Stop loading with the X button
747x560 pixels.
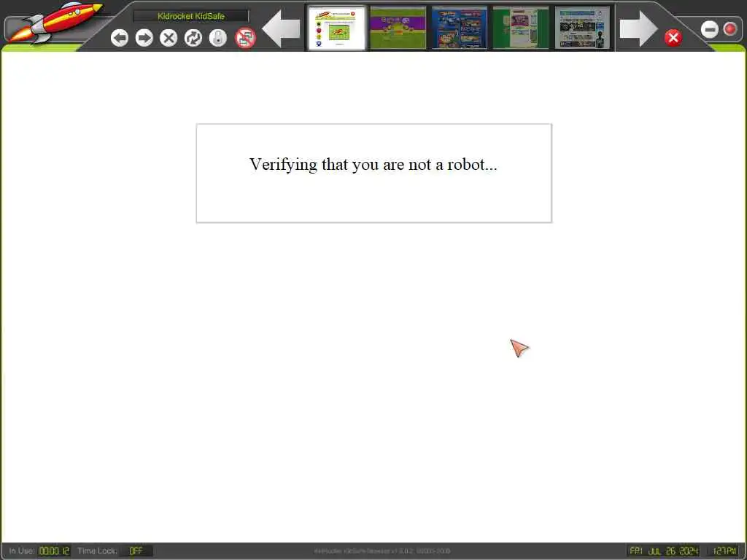[x=169, y=38]
